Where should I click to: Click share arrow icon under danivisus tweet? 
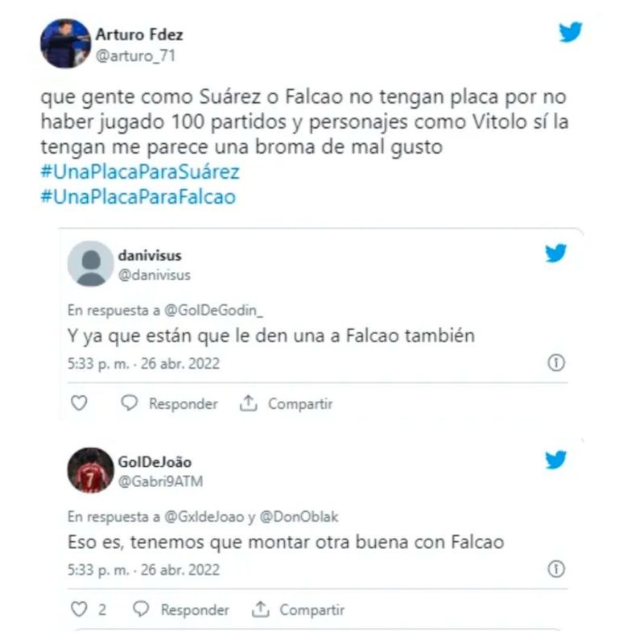pos(248,403)
